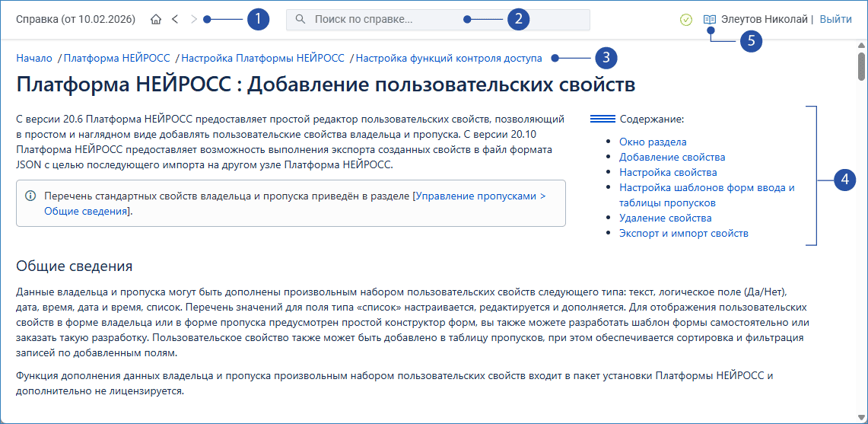Go back with the left arrow icon
The image size is (868, 424).
point(175,20)
